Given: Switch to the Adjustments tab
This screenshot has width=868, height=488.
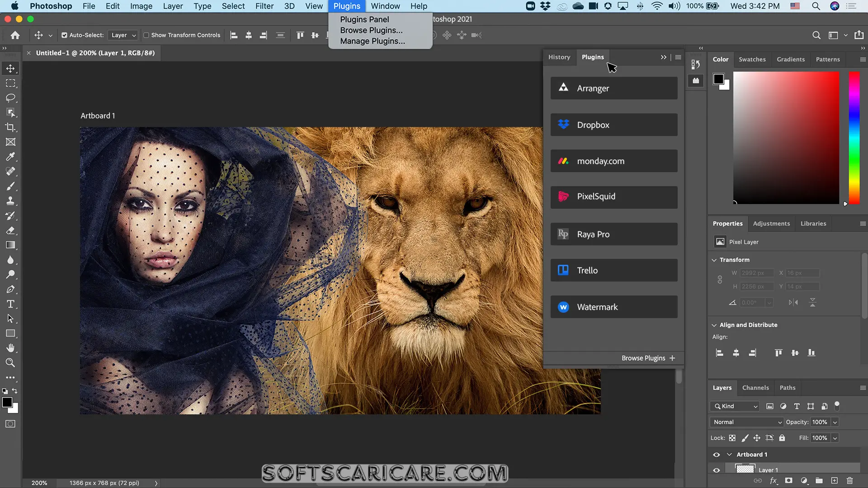Looking at the screenshot, I should [771, 223].
